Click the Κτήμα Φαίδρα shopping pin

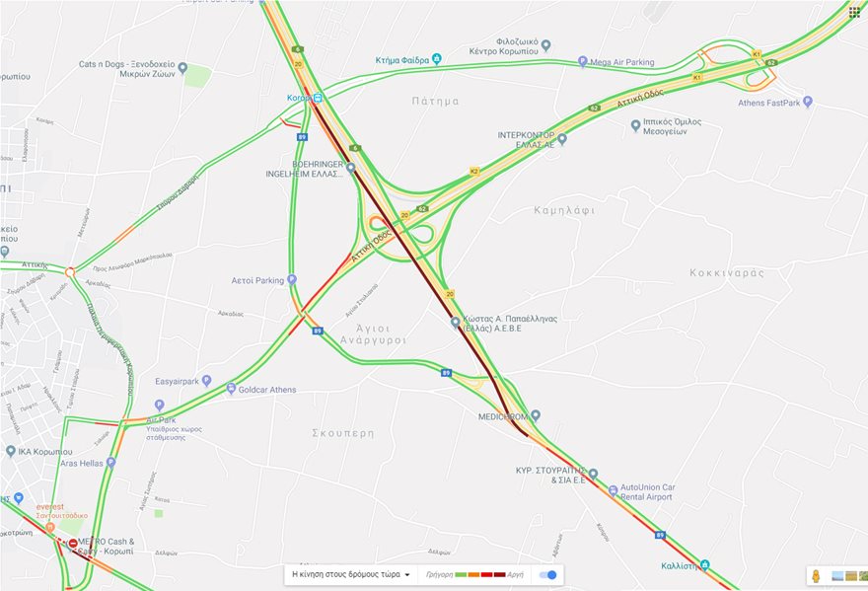(x=436, y=59)
